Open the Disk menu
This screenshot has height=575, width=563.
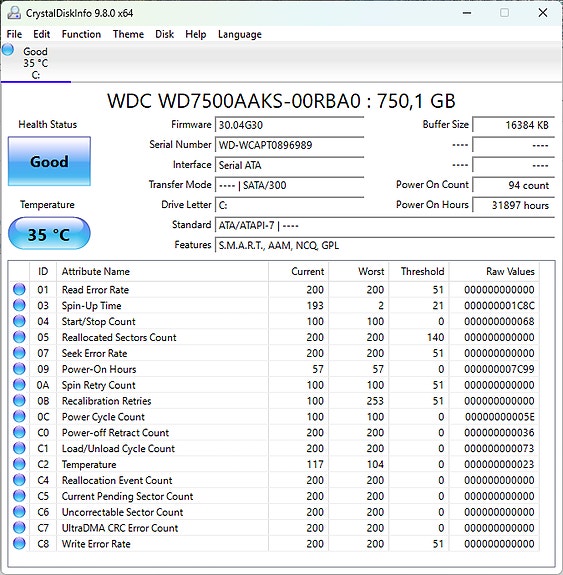click(164, 34)
